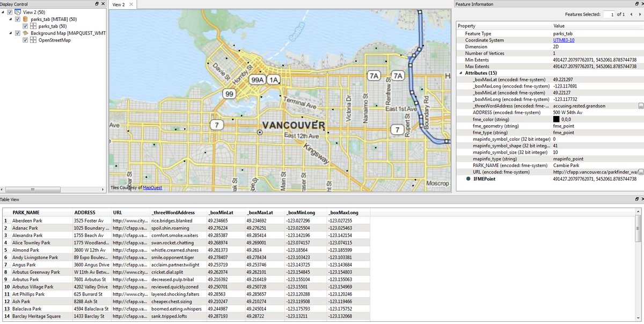Click the Coordinate System property row label
This screenshot has height=324, width=644.
(x=485, y=40)
